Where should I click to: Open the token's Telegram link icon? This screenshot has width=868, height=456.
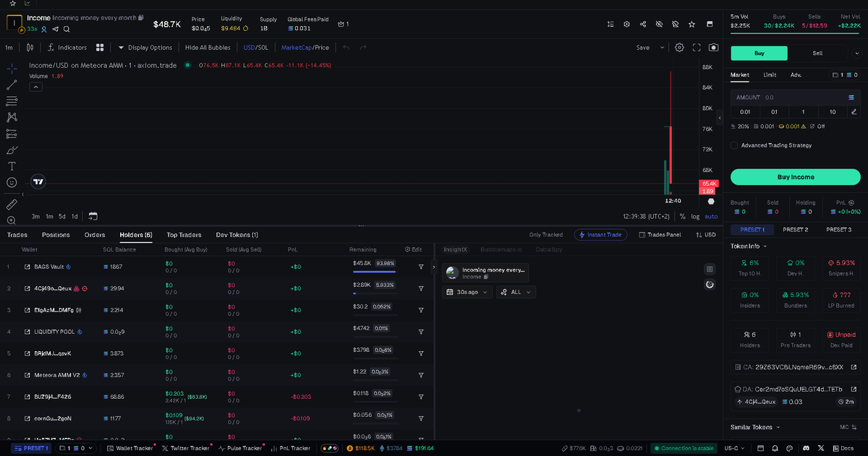point(55,29)
